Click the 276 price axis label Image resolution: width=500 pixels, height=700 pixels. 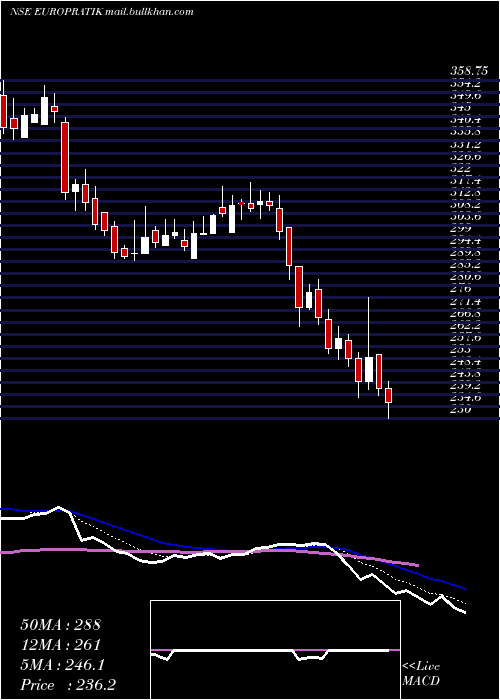coord(461,289)
